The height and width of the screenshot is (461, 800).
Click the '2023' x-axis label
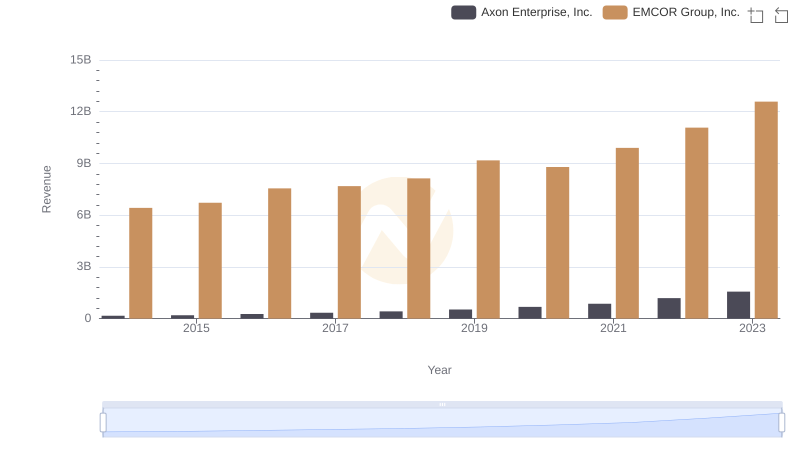(753, 328)
